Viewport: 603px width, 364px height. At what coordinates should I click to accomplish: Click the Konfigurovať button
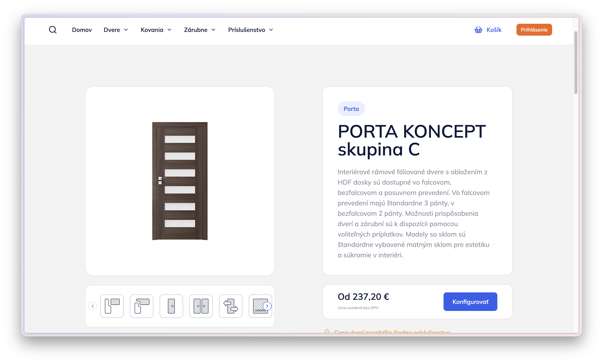[x=470, y=302]
